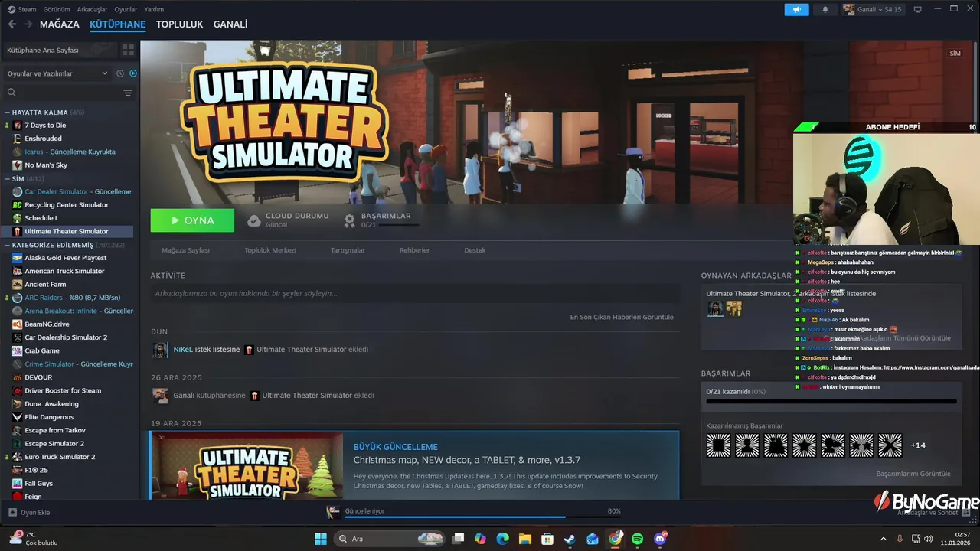Screen dimensions: 980x551
Task: Open Steam from the taskbar
Action: click(x=570, y=539)
